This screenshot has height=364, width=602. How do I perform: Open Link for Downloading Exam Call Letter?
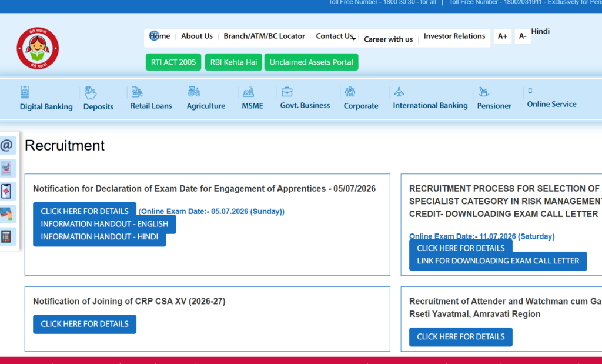click(498, 261)
